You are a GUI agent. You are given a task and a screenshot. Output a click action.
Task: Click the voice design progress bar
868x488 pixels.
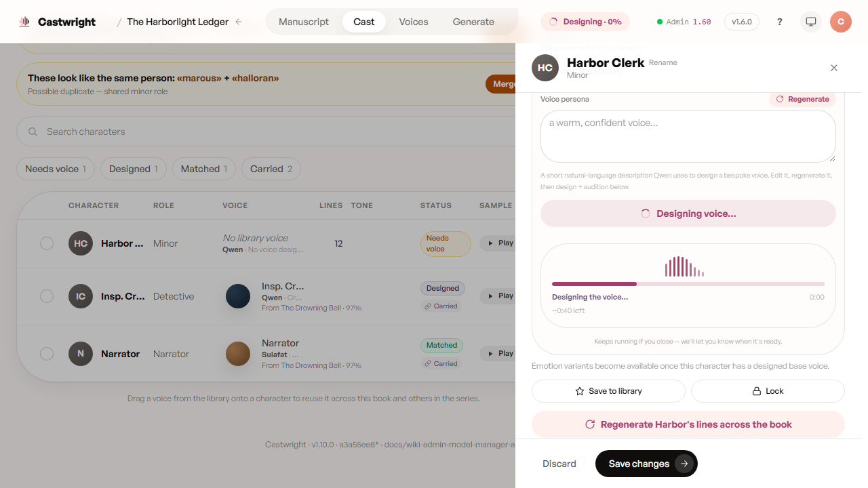tap(688, 284)
